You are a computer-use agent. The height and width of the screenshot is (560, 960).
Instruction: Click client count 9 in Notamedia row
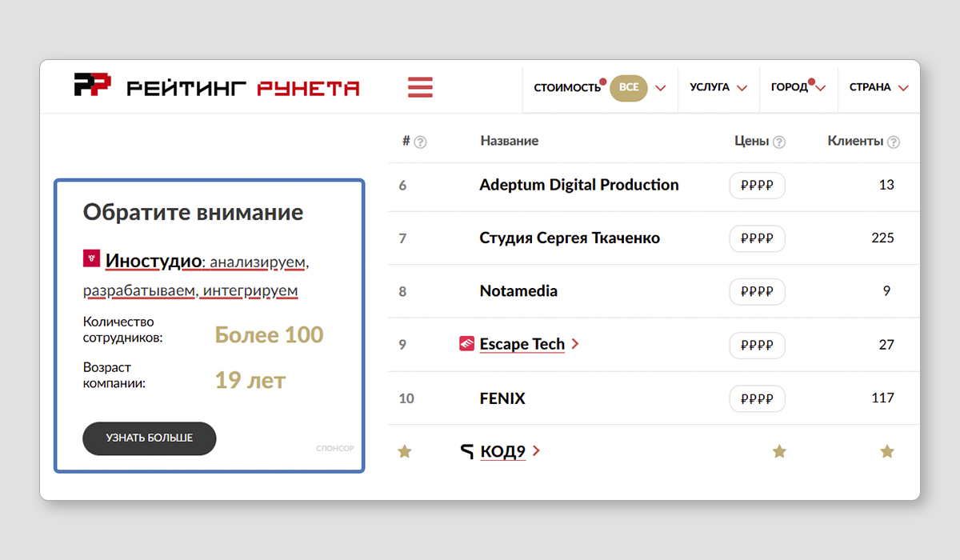(886, 291)
